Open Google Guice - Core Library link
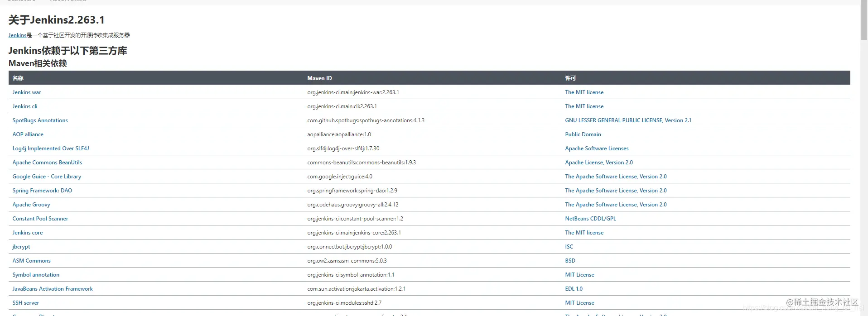The height and width of the screenshot is (316, 868). [47, 177]
